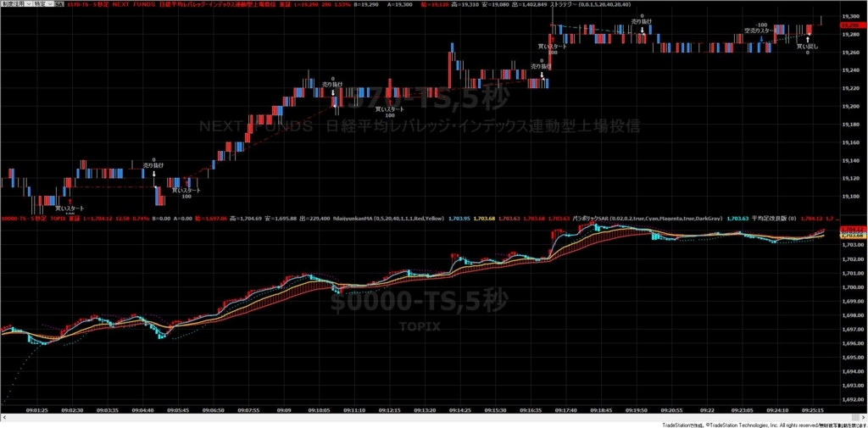Open the 平均足改良版 indicator label
Image resolution: width=868 pixels, height=428 pixels.
(x=773, y=220)
